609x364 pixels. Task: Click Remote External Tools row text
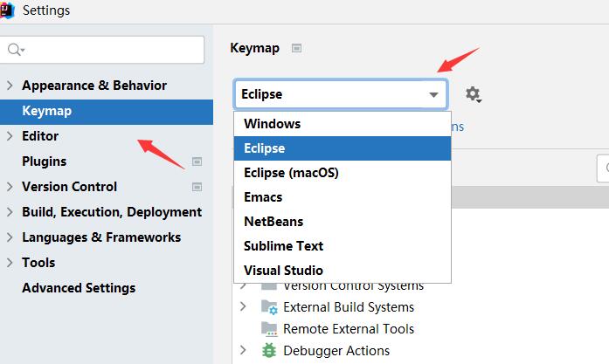(x=349, y=329)
